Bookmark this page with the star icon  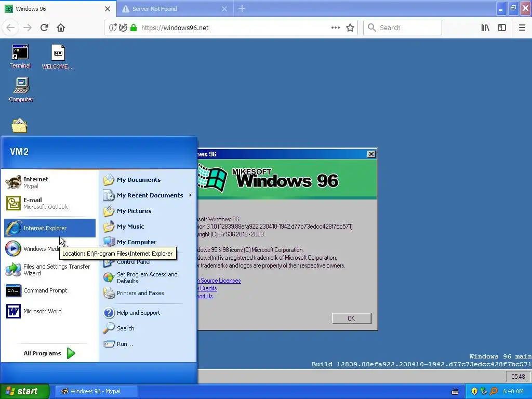tap(350, 28)
